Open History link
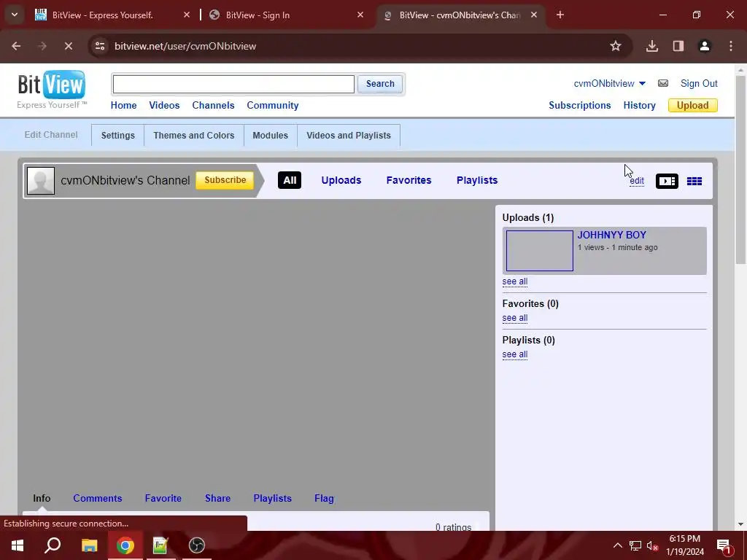The width and height of the screenshot is (747, 560). (x=639, y=105)
